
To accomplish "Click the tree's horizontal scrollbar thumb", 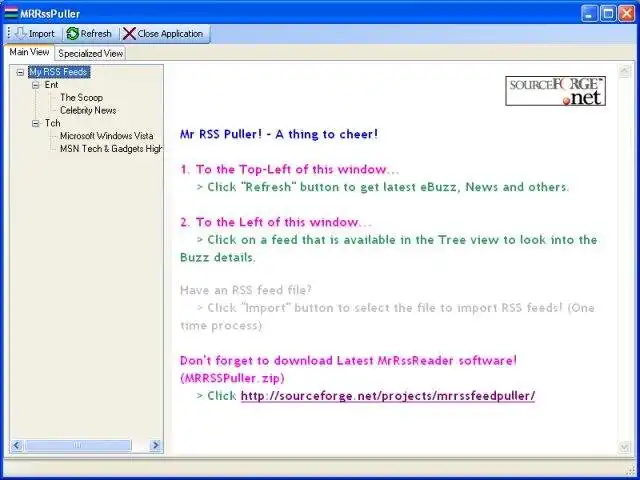I will pos(78,445).
